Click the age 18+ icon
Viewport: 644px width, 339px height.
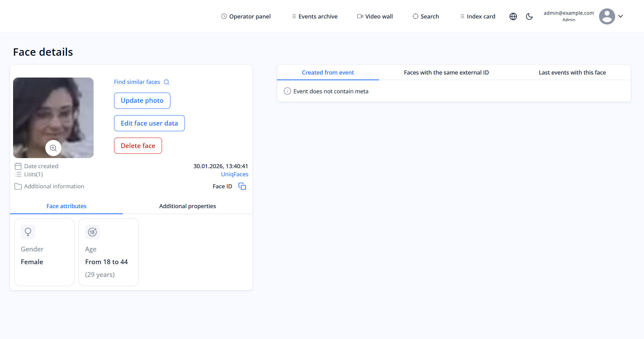point(93,232)
